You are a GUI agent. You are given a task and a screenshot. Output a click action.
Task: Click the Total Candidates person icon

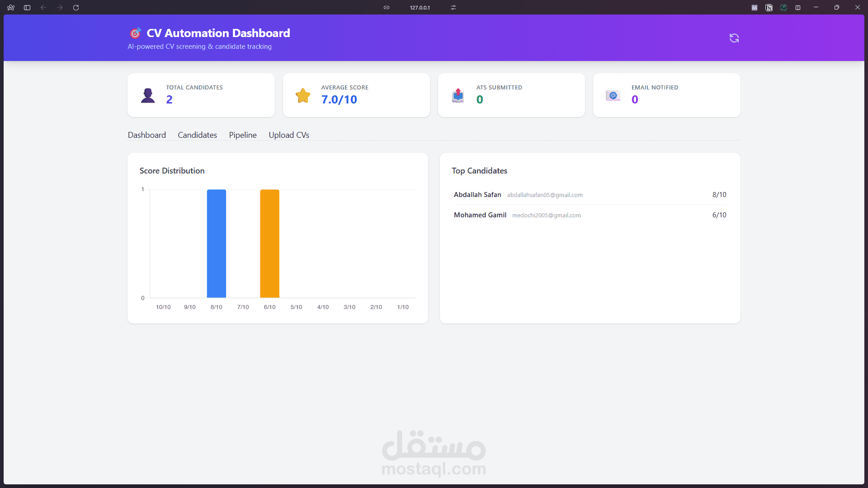point(148,95)
